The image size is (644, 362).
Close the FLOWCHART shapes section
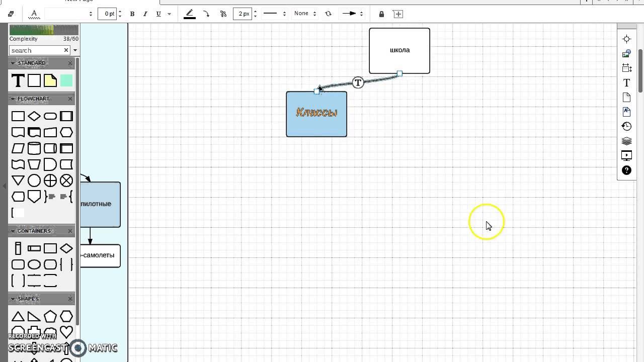pos(70,99)
